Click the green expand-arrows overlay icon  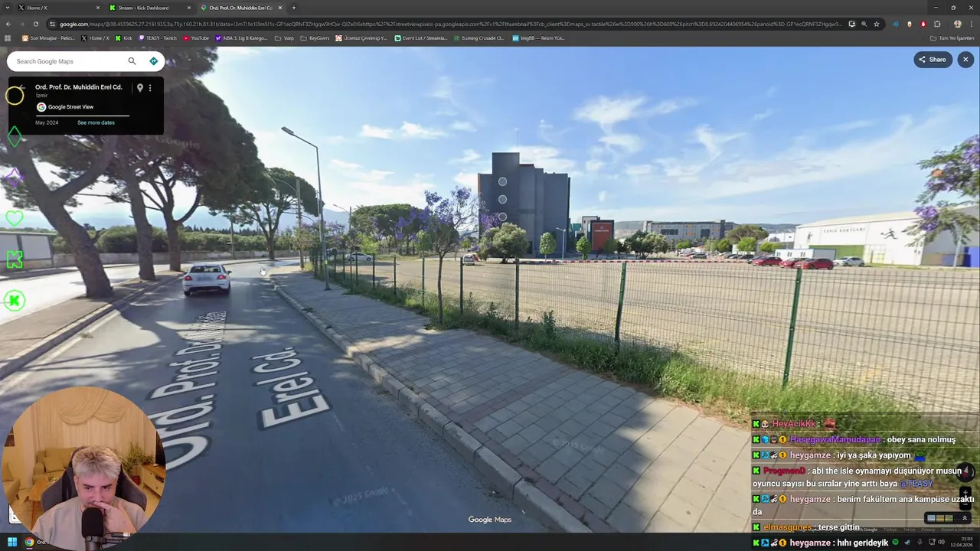pyautogui.click(x=15, y=260)
